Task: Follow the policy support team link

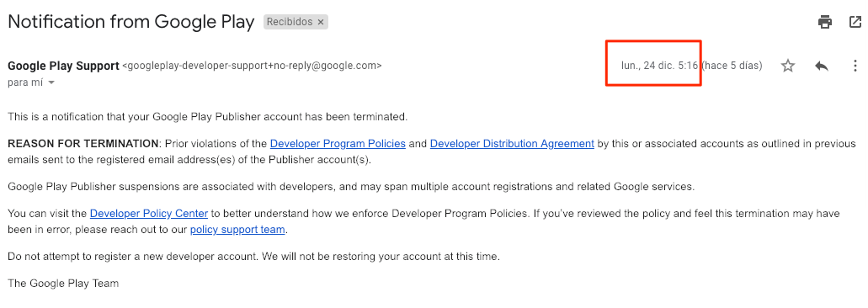Action: 237,229
